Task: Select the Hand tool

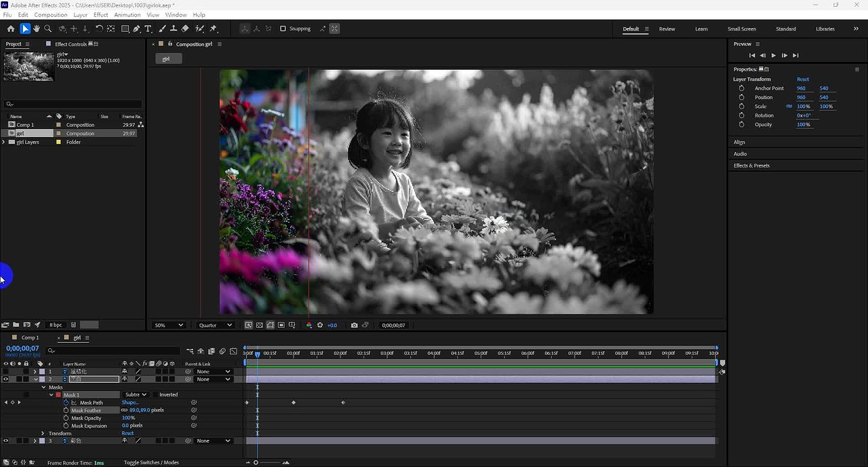Action: pos(37,29)
